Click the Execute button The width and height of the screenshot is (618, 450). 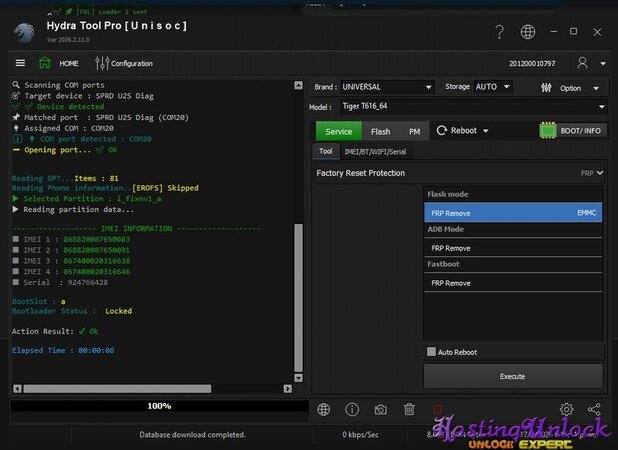click(x=512, y=376)
